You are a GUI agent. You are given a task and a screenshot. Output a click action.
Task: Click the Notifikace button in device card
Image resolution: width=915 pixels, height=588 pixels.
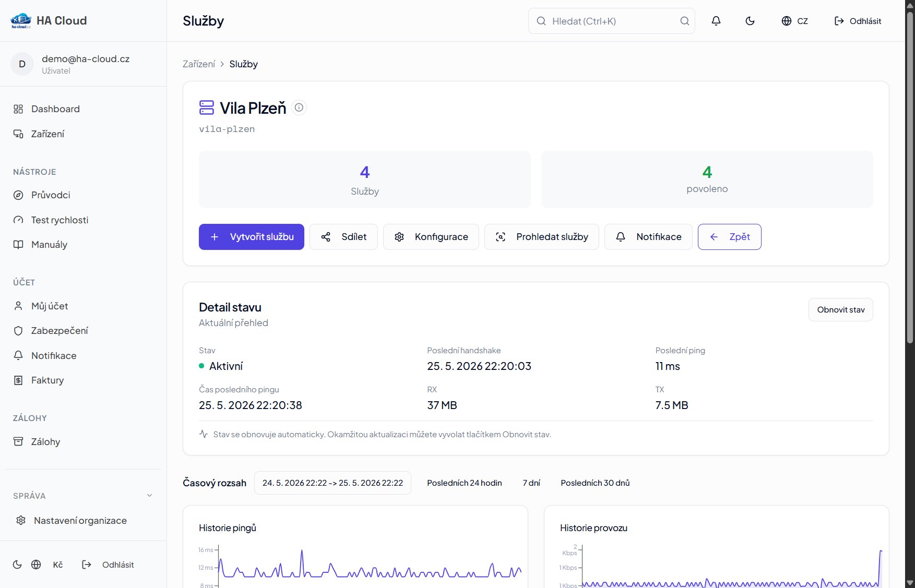tap(648, 237)
